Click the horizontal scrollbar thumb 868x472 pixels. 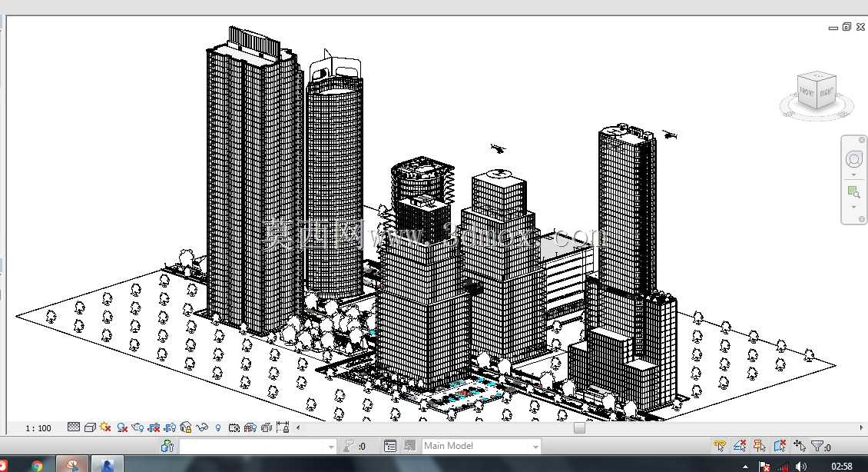(580, 427)
